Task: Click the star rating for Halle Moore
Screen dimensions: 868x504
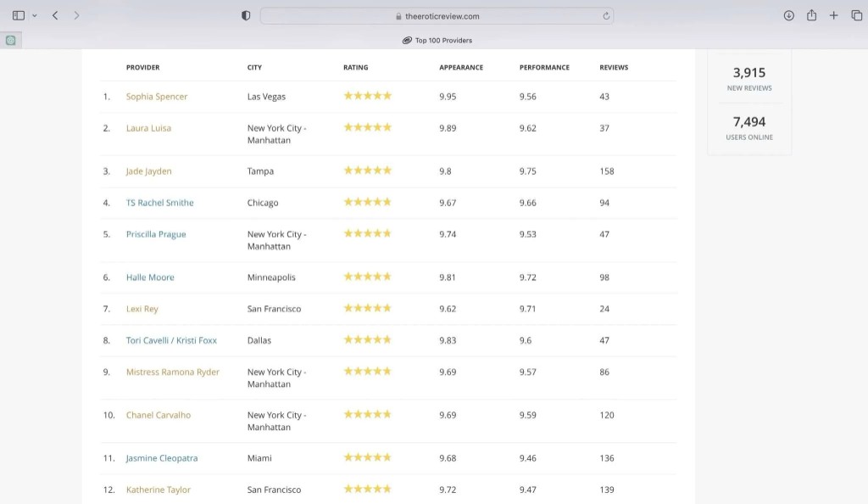Action: tap(368, 277)
